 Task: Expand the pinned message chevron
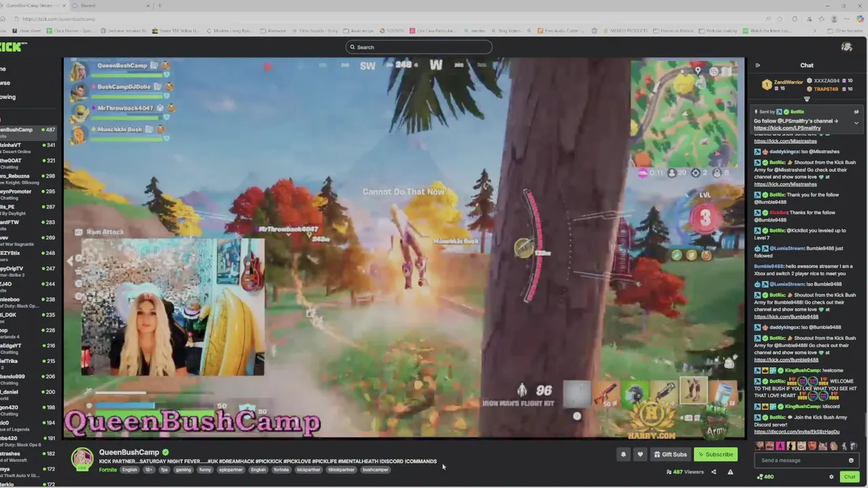click(856, 123)
